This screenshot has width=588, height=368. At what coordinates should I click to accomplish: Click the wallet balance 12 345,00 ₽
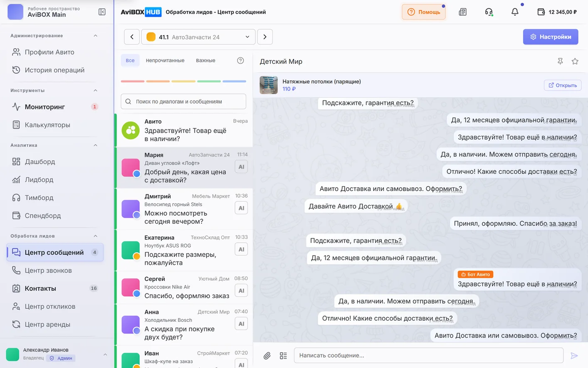coord(557,12)
